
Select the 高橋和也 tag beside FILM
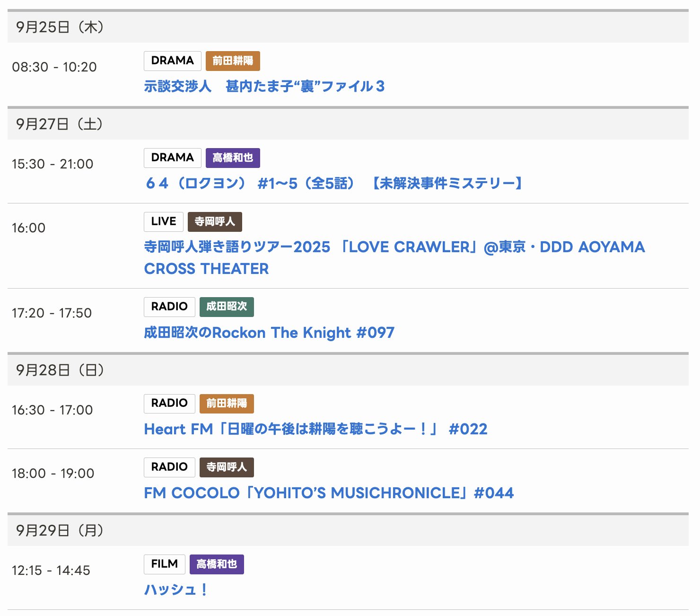click(217, 564)
